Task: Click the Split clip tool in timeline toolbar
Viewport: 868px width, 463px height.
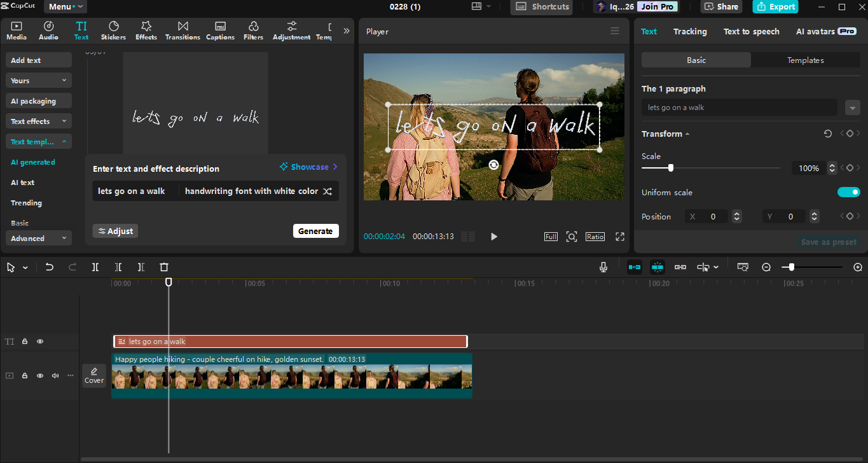Action: [95, 267]
